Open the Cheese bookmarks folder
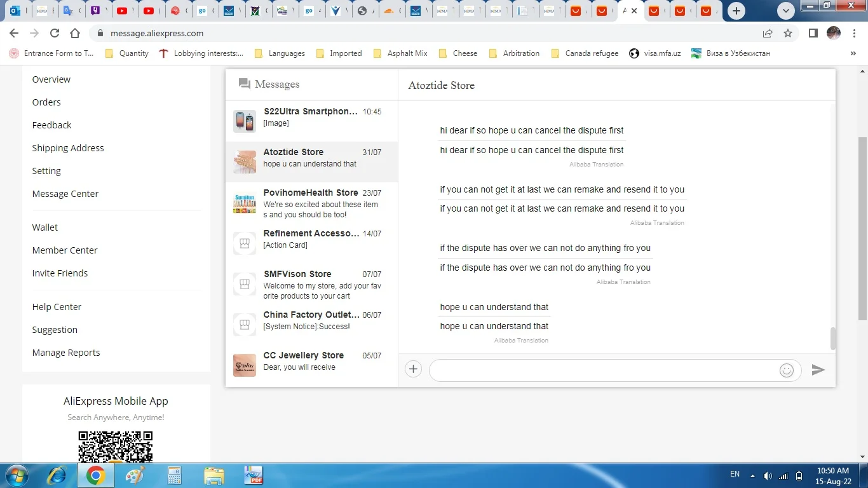This screenshot has width=868, height=488. (458, 53)
